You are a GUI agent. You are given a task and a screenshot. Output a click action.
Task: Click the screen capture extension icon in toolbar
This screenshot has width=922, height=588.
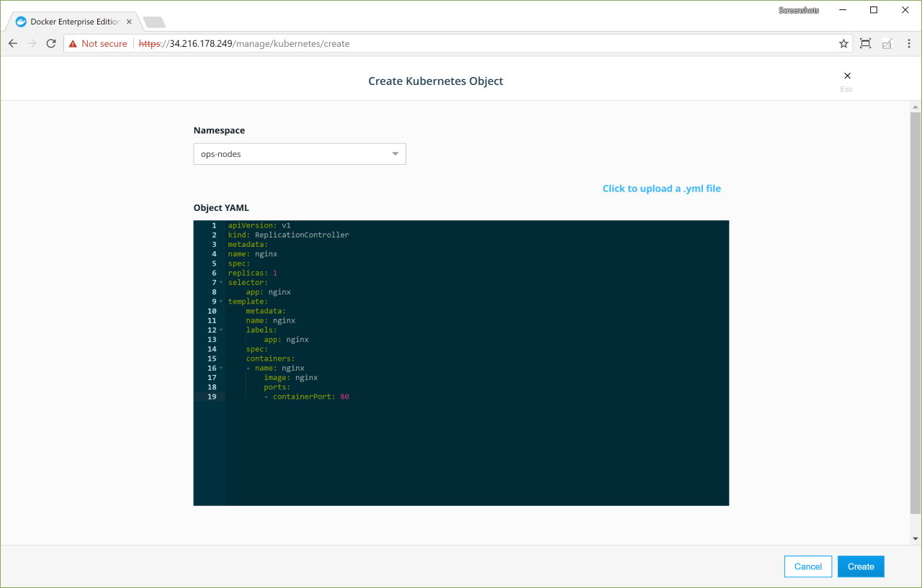click(x=865, y=44)
